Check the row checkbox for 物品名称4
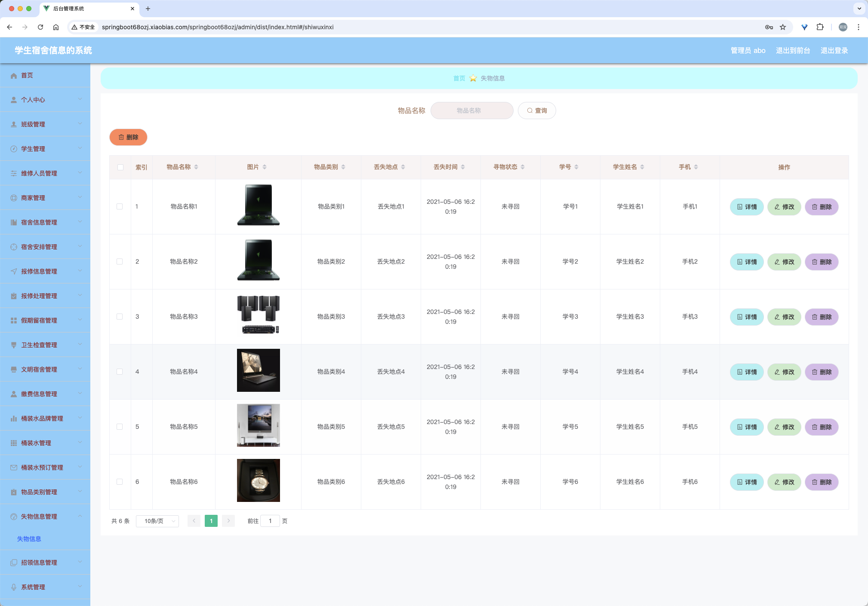 (x=120, y=372)
